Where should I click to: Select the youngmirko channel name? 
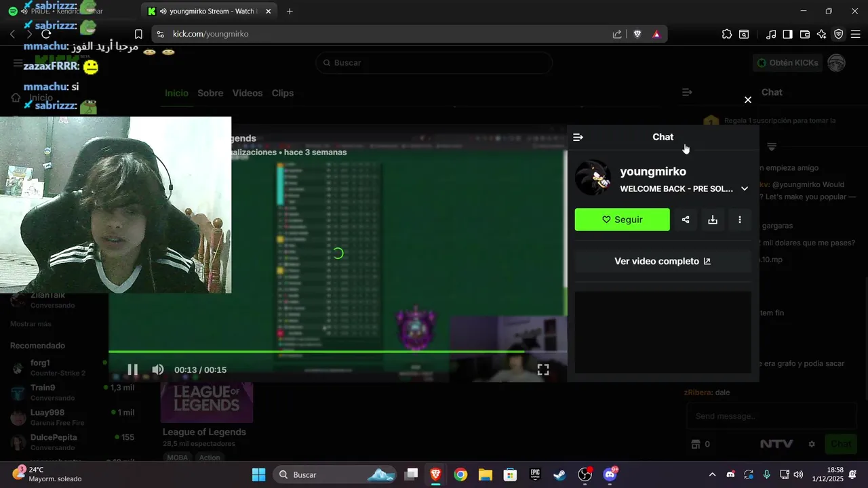(x=653, y=171)
